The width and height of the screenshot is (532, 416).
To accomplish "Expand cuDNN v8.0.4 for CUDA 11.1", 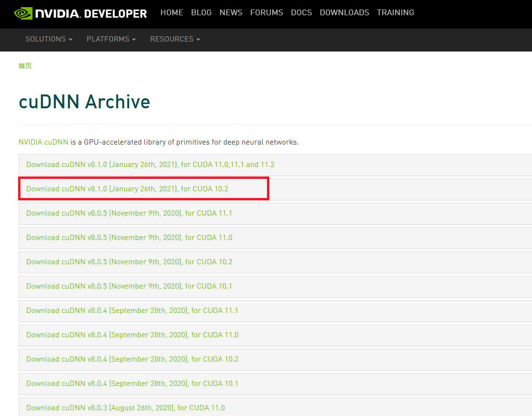I will click(x=132, y=311).
